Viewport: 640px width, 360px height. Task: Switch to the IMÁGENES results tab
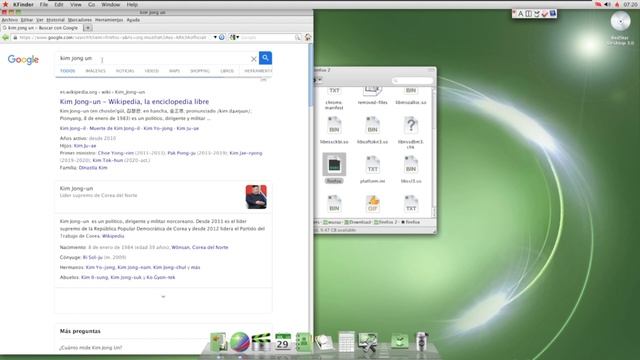pyautogui.click(x=96, y=71)
